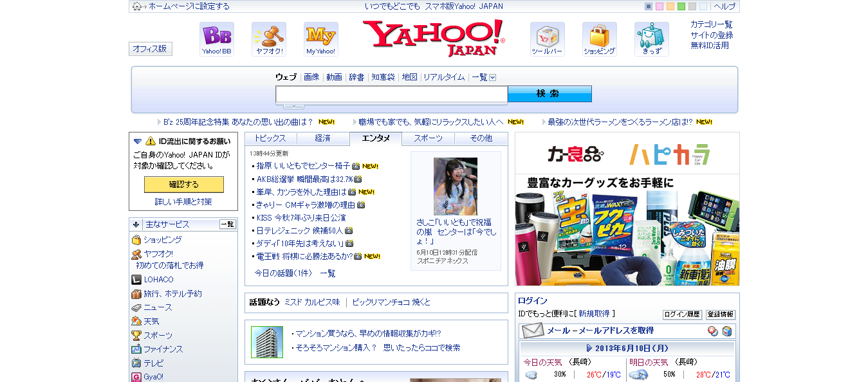This screenshot has height=382, width=868.
Task: Expand the 一覧 search category dropdown
Action: click(x=493, y=78)
